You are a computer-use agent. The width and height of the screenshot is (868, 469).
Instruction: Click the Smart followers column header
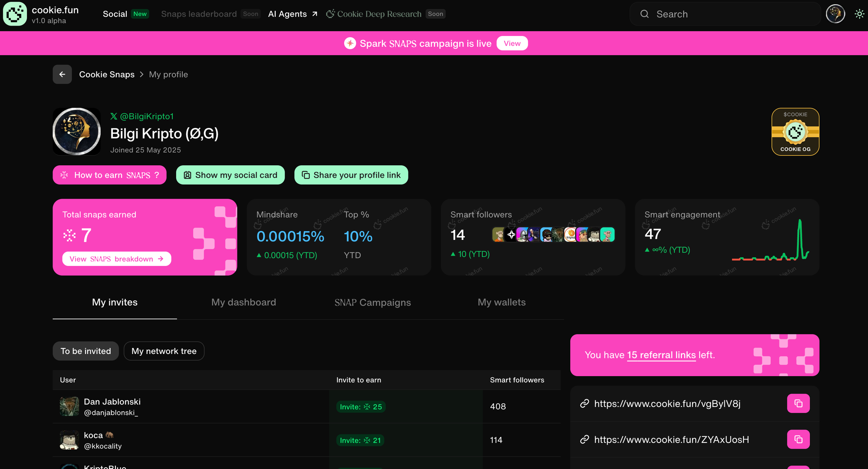click(517, 380)
